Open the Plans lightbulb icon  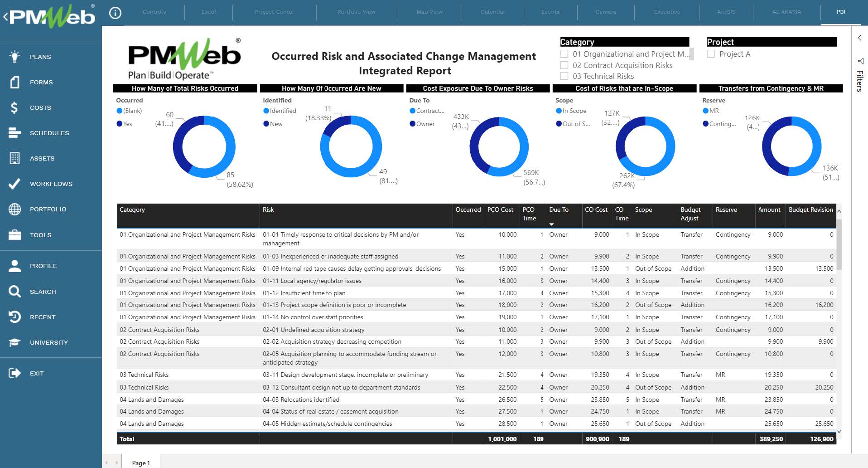(14, 57)
